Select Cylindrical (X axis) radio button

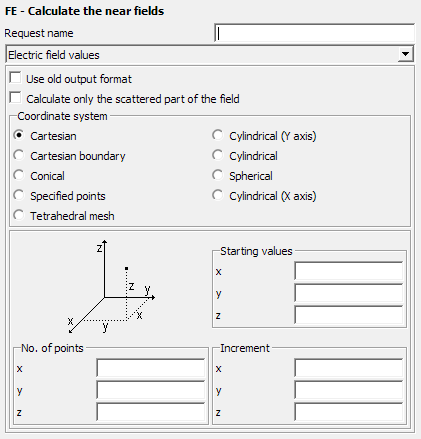[x=218, y=195]
